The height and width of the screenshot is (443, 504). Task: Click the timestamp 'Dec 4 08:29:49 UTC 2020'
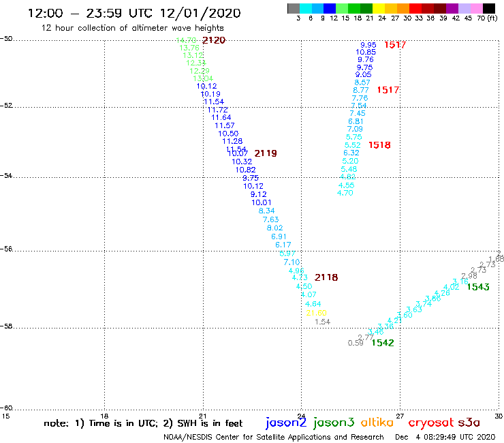point(445,438)
